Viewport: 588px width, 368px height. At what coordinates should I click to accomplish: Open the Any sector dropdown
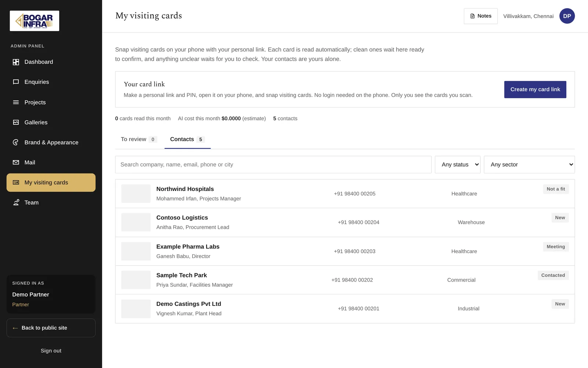tap(529, 164)
